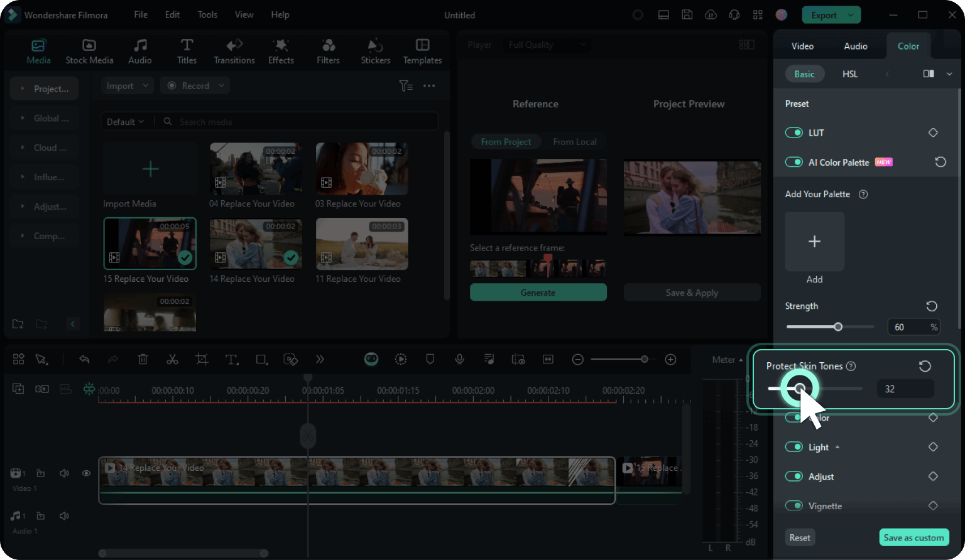Viewport: 965px width, 560px height.
Task: Open the Templates panel
Action: pyautogui.click(x=422, y=51)
